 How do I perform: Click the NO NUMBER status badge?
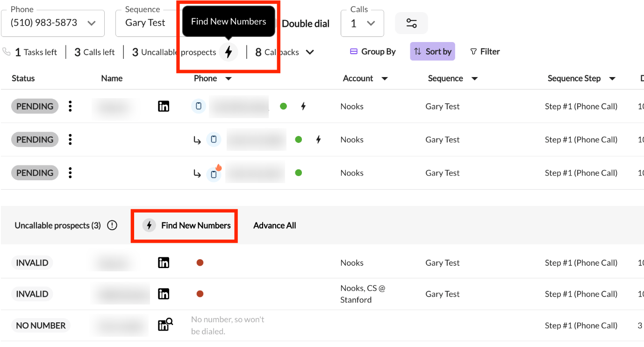[x=41, y=326]
